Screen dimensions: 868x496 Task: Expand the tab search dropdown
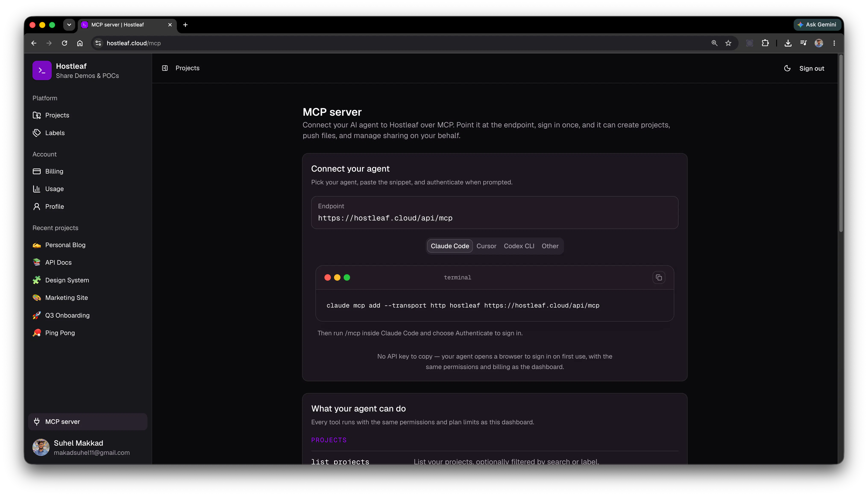click(69, 25)
